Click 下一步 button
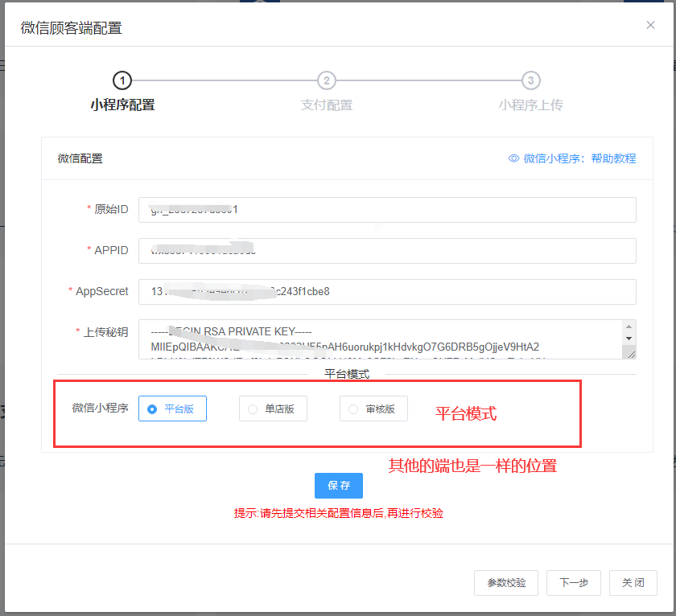Image resolution: width=676 pixels, height=616 pixels. tap(573, 583)
